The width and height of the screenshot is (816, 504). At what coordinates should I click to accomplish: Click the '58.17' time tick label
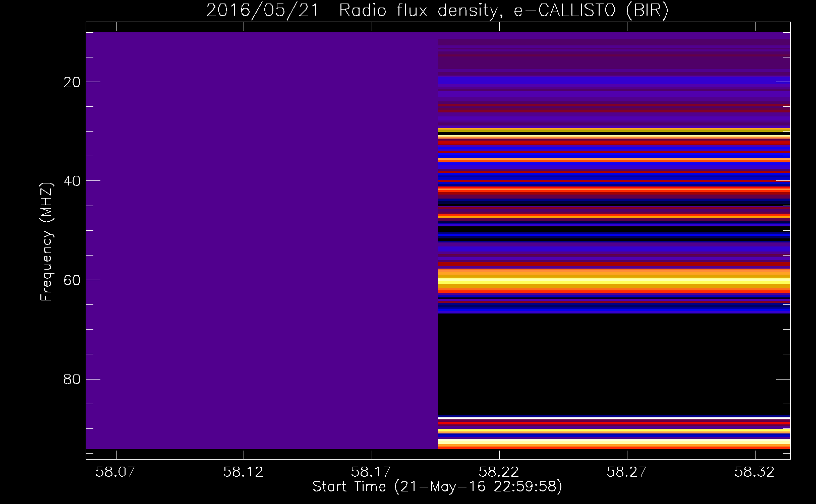point(371,472)
